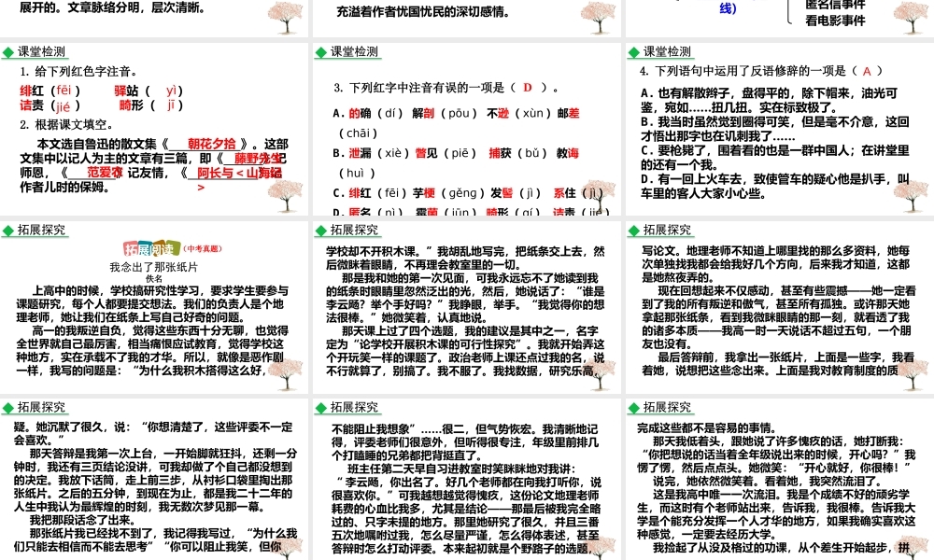Open the slide with question 1 给下列红色字注音

(x=154, y=129)
